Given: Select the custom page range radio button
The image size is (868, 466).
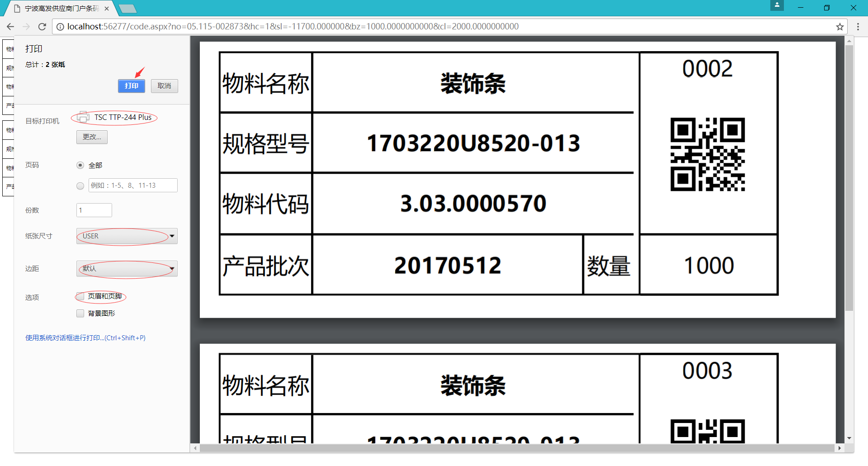Looking at the screenshot, I should (x=80, y=185).
